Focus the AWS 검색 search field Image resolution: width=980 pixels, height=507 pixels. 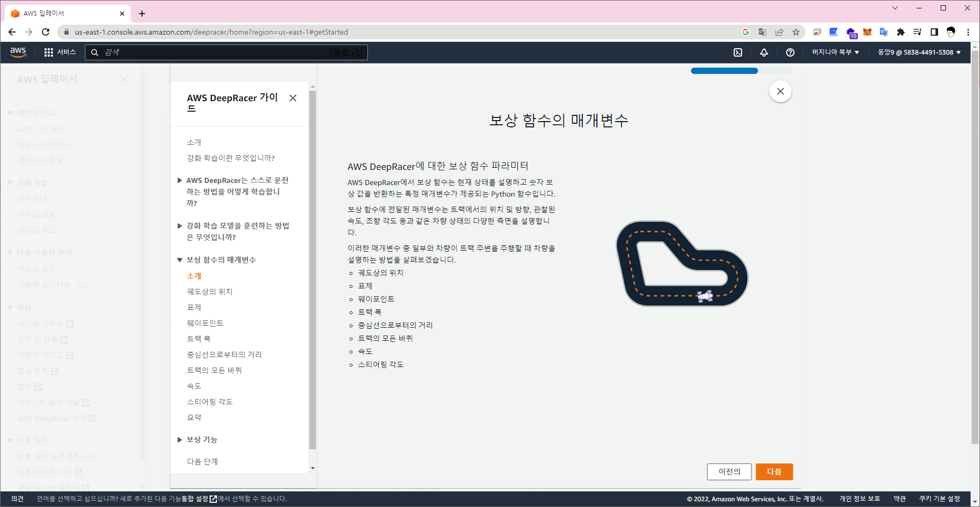tap(226, 52)
